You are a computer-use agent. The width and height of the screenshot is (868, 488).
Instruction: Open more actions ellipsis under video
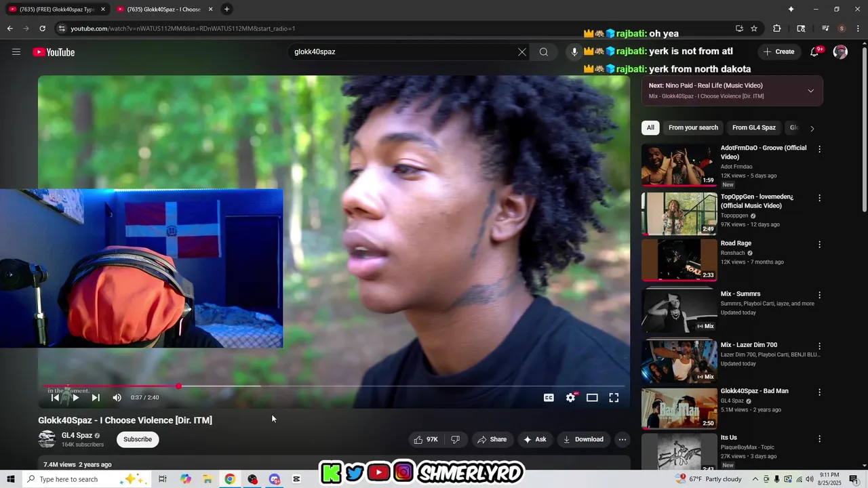[x=622, y=439]
